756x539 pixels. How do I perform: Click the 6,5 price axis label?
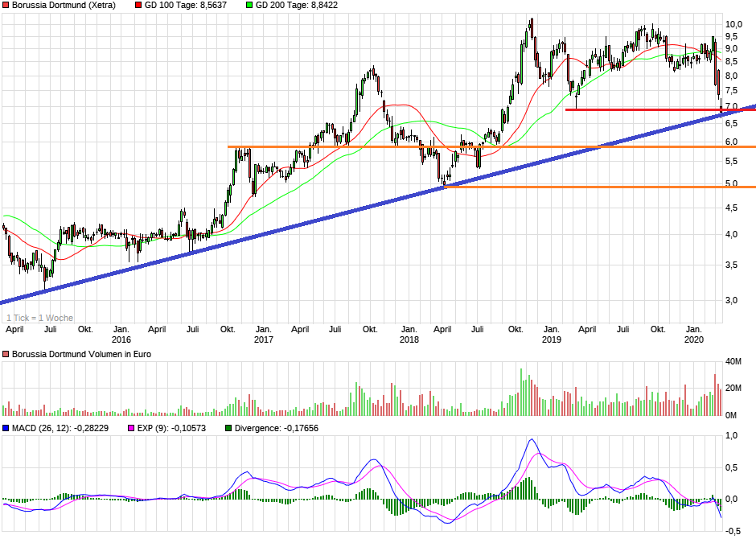coord(732,124)
